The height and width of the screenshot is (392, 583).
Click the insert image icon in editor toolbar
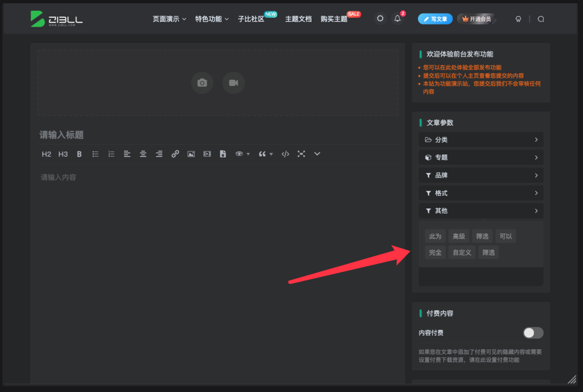pos(191,154)
